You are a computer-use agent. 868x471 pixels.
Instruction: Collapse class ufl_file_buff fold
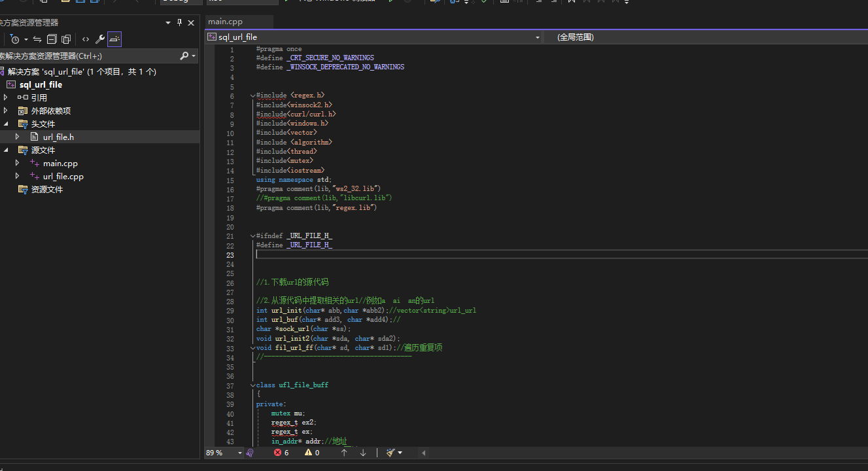pyautogui.click(x=252, y=385)
